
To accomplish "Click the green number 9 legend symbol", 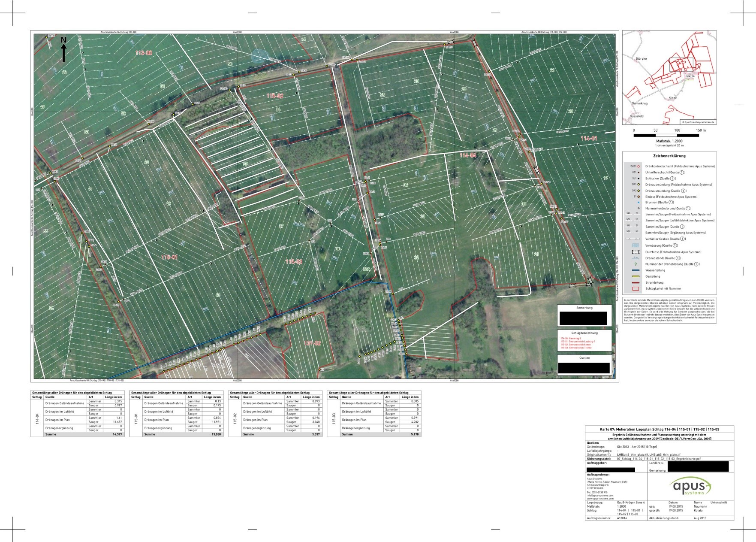I will tap(636, 264).
